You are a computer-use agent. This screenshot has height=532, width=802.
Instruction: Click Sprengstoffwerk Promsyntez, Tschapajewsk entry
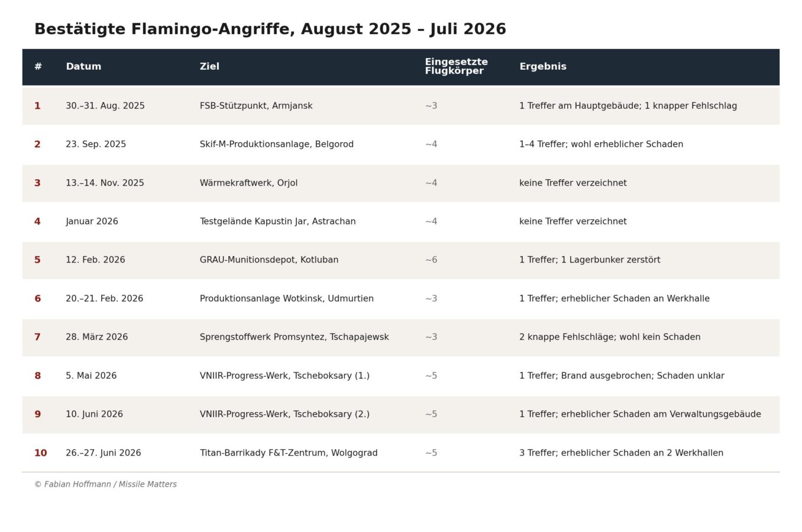point(294,338)
